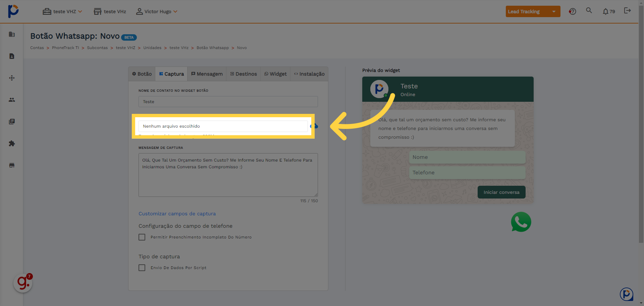Switch to the Botão tab
The width and height of the screenshot is (644, 306).
[x=142, y=74]
